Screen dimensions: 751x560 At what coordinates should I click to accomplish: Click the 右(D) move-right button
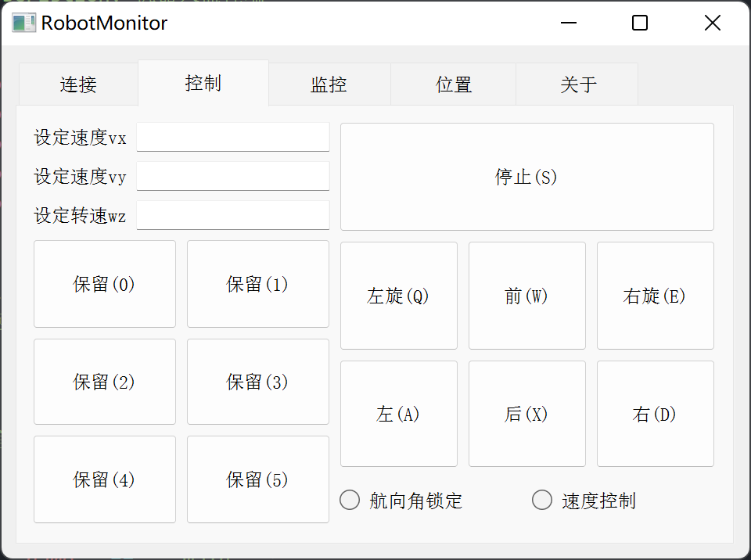click(656, 414)
